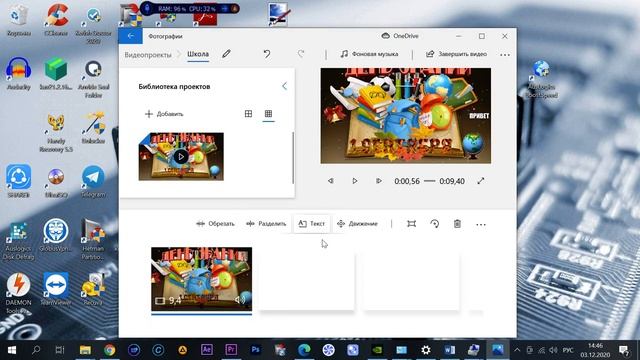Step back one frame in preview
640x360 pixels.
click(x=331, y=181)
